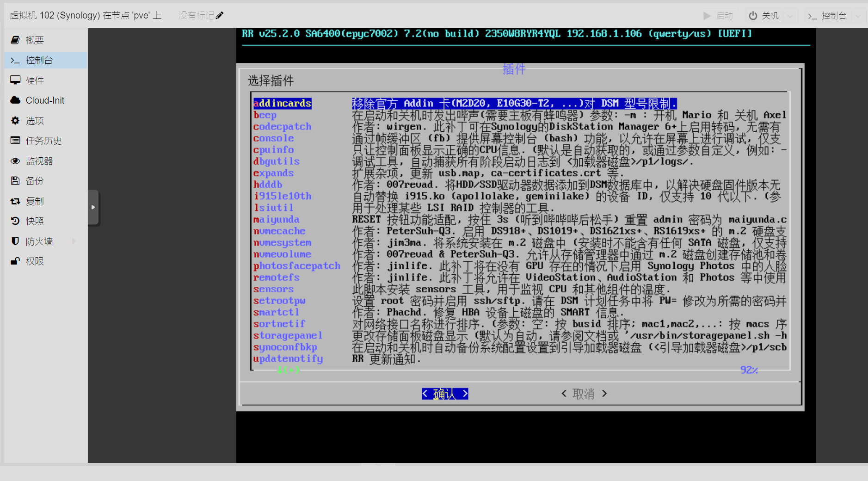Open Options (选项) menu item

click(x=46, y=120)
